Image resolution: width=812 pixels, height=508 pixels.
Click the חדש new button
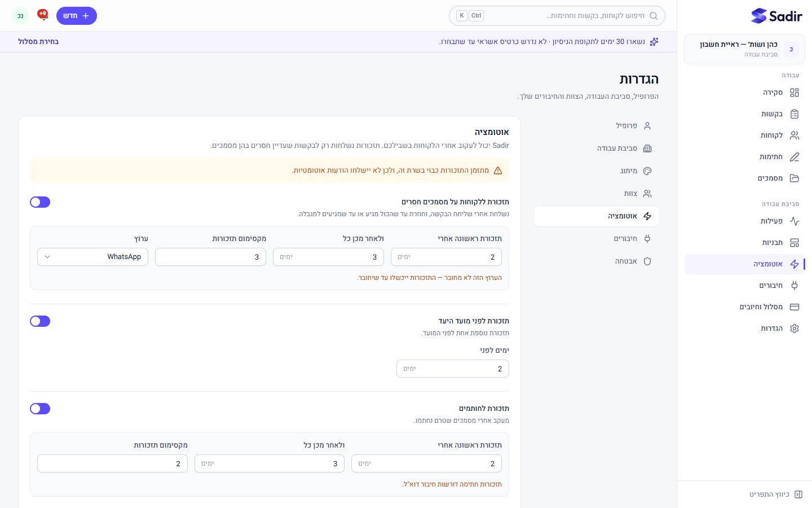[x=77, y=16]
